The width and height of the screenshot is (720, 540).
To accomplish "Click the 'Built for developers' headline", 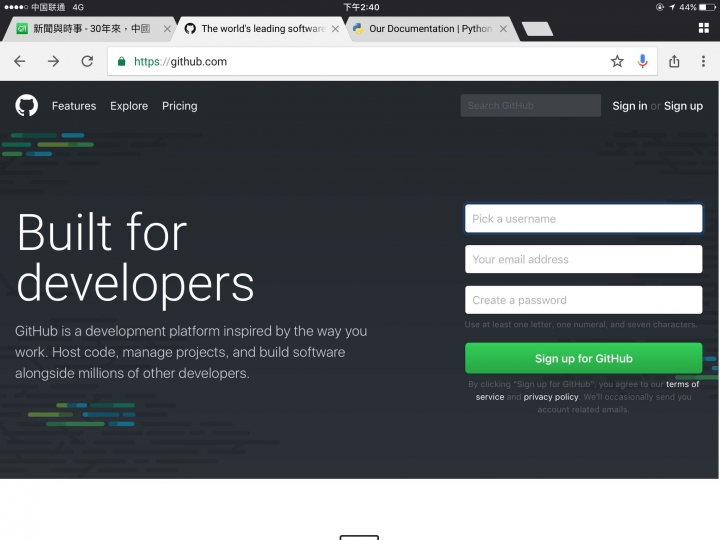I will (135, 259).
